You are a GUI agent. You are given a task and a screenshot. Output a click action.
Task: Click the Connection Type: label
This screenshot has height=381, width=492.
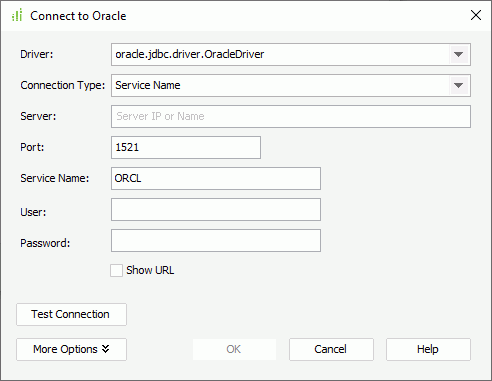coord(63,85)
